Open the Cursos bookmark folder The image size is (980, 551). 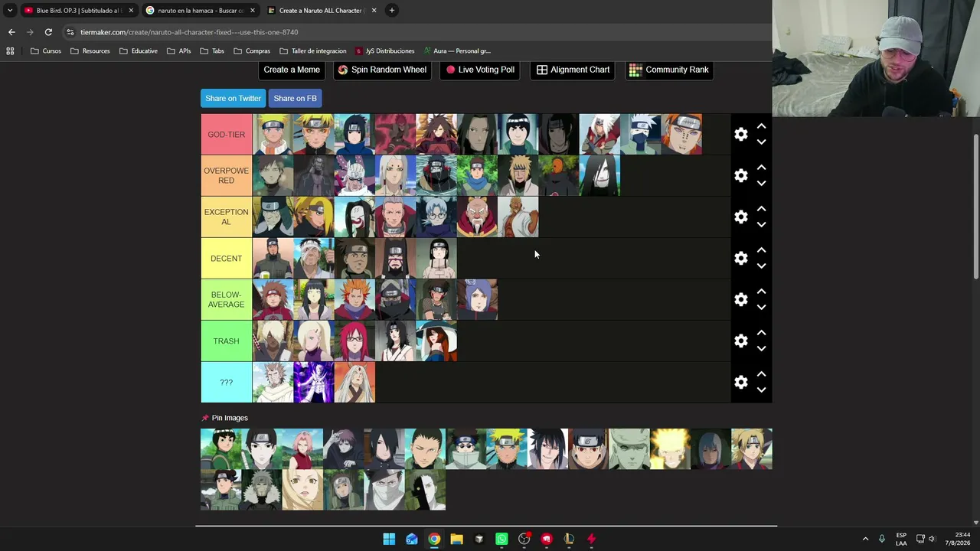point(46,51)
